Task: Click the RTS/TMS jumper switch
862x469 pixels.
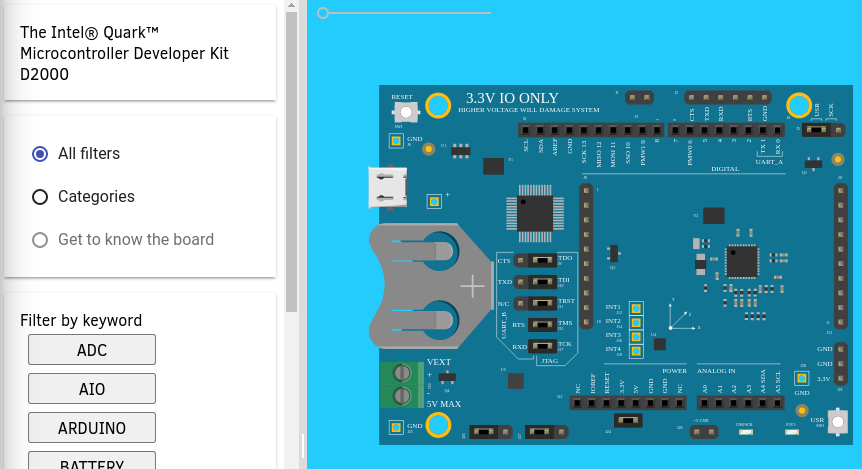Action: [543, 325]
